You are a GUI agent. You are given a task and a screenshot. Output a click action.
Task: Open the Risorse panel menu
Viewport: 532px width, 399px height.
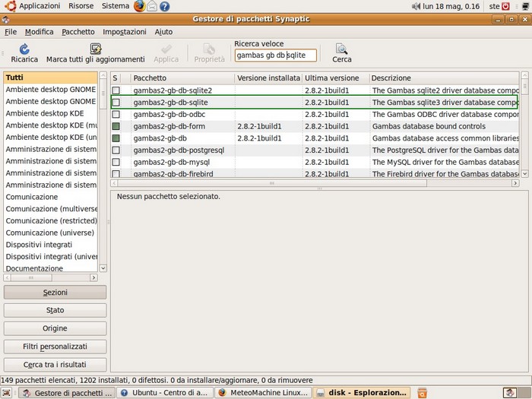81,6
